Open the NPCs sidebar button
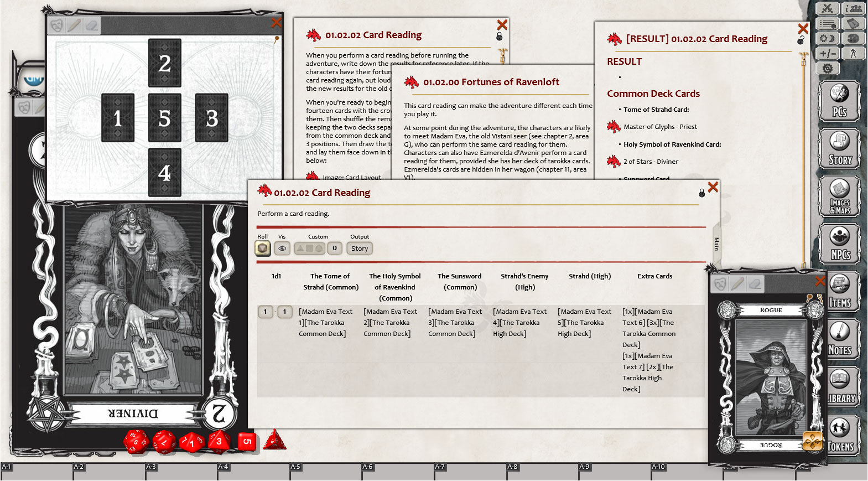This screenshot has width=868, height=481. click(839, 244)
